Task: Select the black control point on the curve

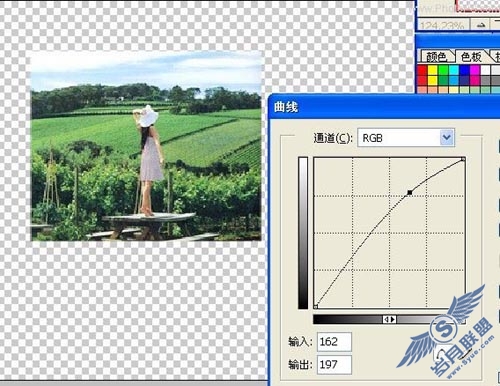Action: [x=410, y=192]
